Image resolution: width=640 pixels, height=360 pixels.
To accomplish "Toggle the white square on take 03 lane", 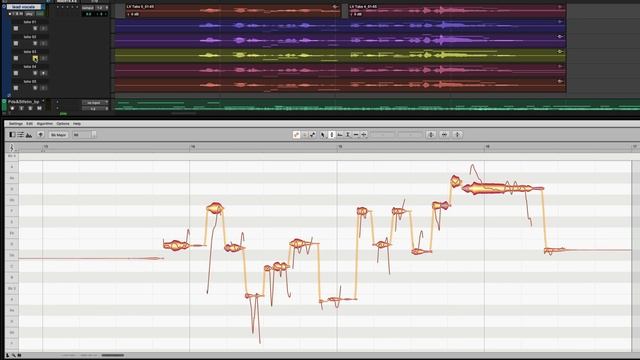I will pyautogui.click(x=16, y=58).
